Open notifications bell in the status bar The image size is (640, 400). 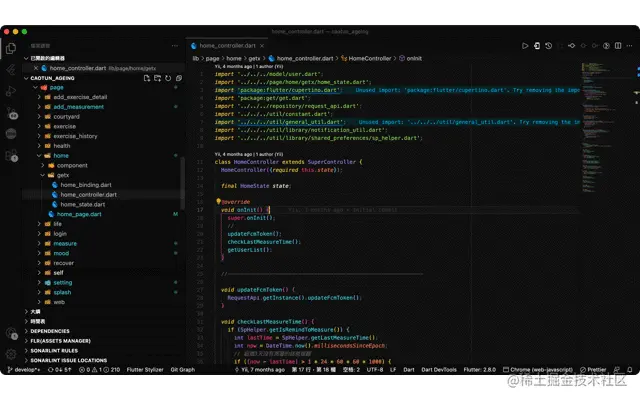(629, 369)
